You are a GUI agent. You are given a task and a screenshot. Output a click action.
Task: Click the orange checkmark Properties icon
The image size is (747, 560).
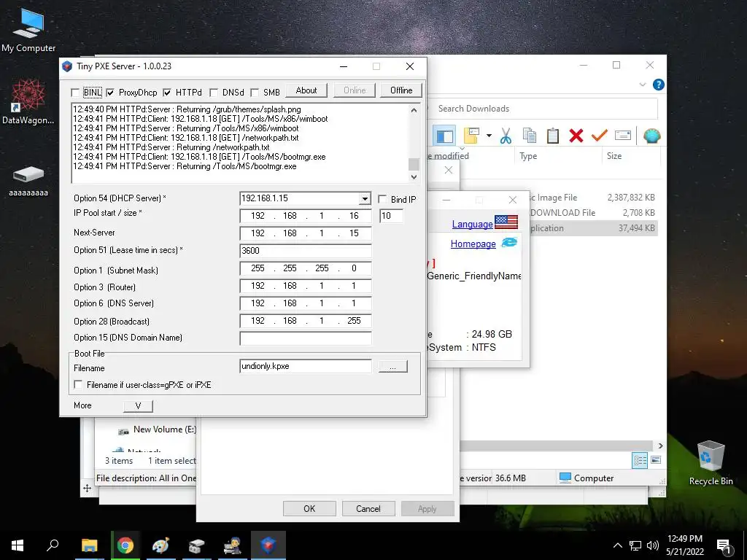600,136
